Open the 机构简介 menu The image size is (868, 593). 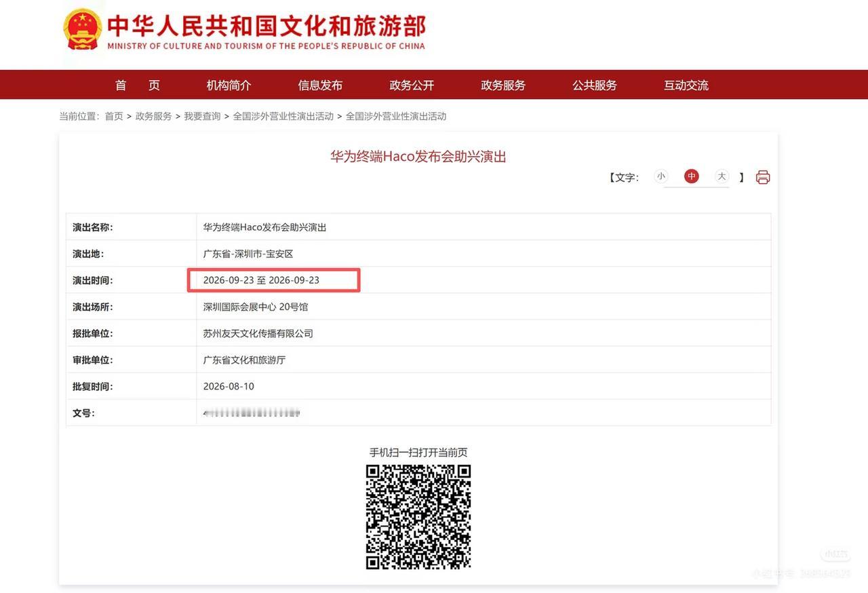click(x=229, y=85)
